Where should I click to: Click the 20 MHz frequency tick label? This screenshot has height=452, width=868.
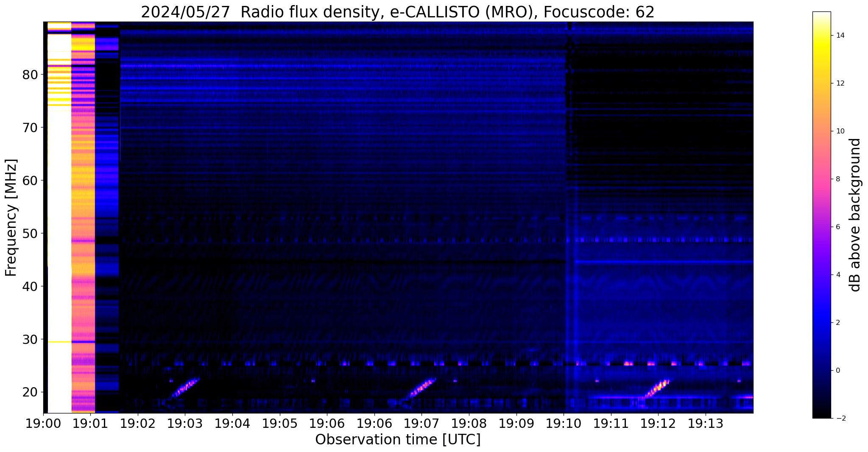[x=30, y=392]
